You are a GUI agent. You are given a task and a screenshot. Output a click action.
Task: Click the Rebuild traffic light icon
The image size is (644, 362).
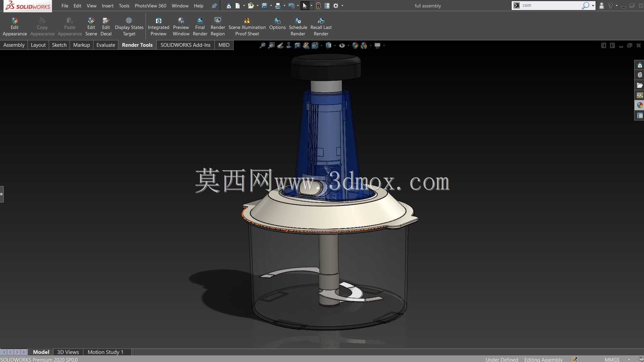(318, 6)
